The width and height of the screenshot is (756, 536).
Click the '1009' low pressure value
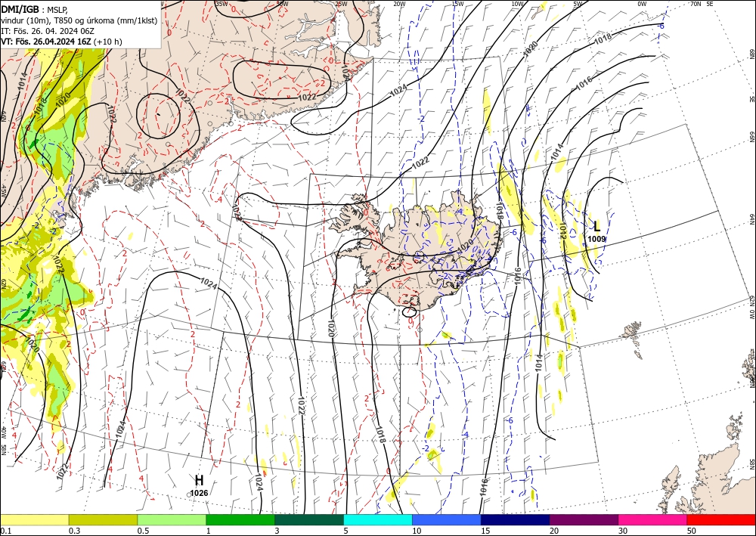pyautogui.click(x=597, y=239)
